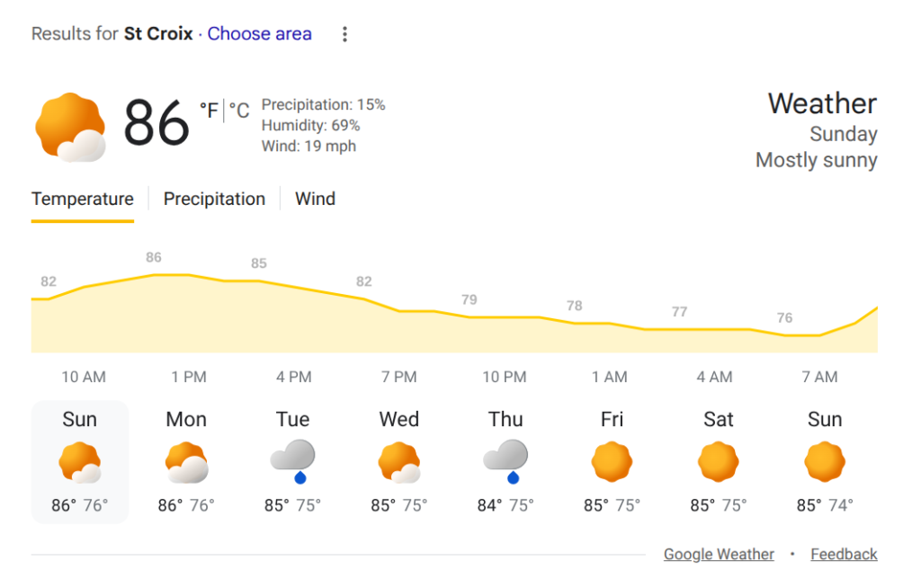Click Wednesday's partly cloudy icon
The image size is (921, 588).
click(399, 463)
